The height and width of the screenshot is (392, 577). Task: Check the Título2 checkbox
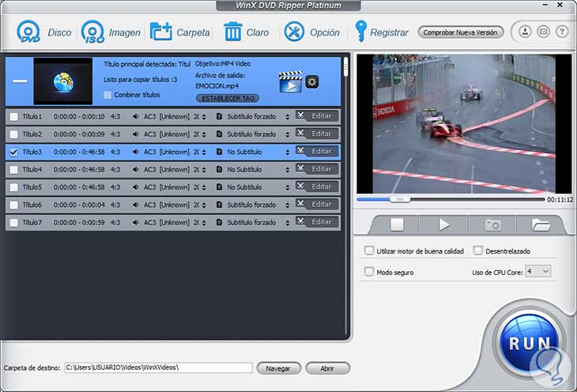tap(13, 134)
